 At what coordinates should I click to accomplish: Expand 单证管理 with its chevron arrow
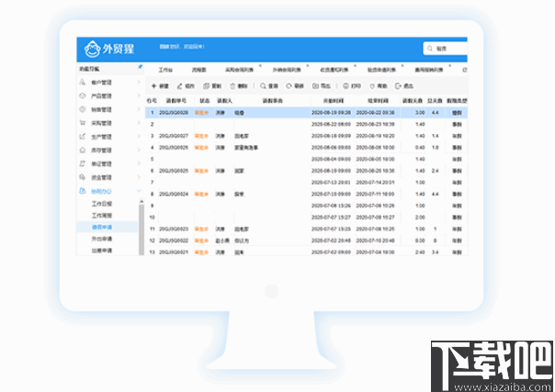point(139,163)
